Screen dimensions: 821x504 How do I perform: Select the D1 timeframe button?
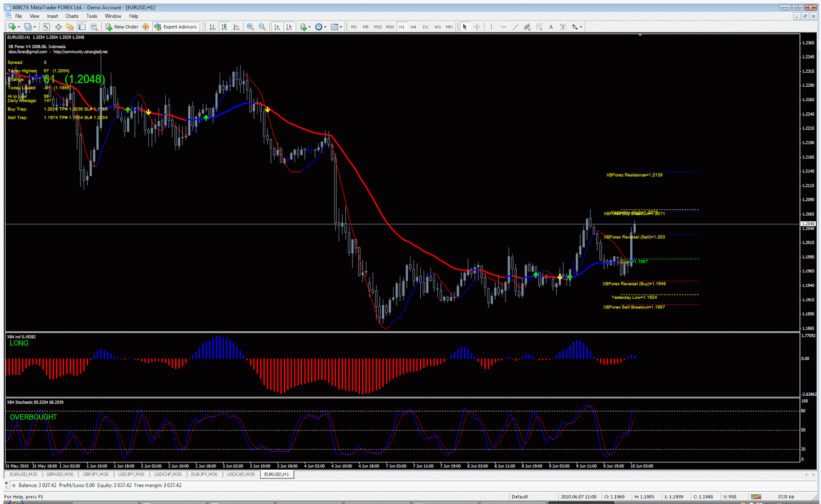coord(425,27)
